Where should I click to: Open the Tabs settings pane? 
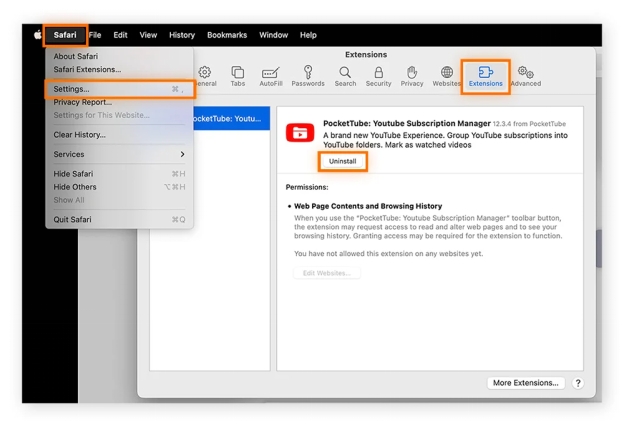coord(238,76)
